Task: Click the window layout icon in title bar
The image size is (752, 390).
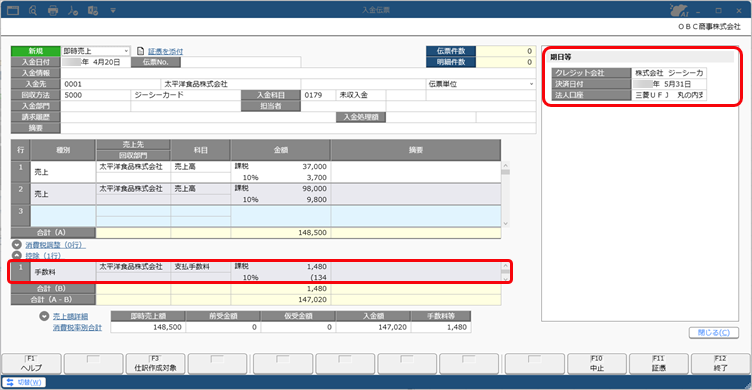Action: coord(13,10)
